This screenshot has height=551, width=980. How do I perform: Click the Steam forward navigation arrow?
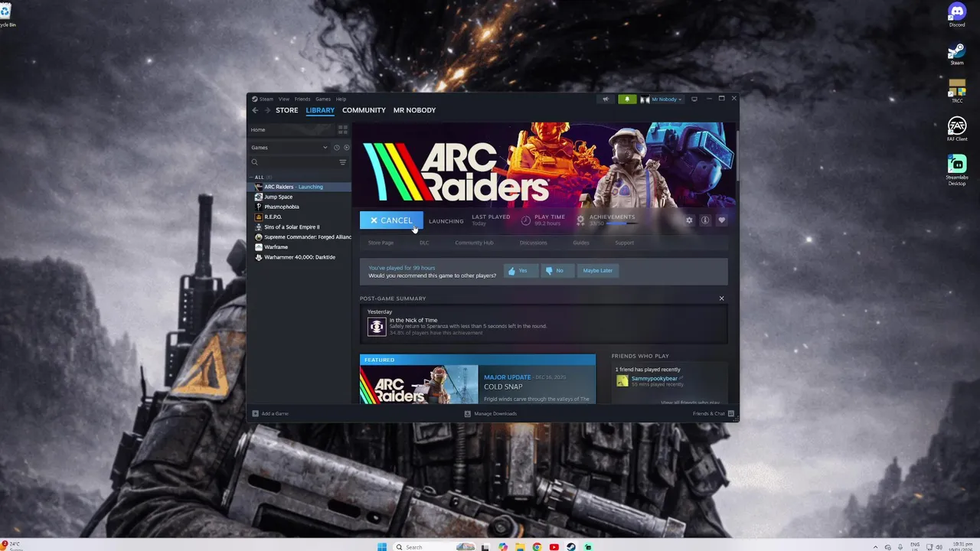pos(267,110)
